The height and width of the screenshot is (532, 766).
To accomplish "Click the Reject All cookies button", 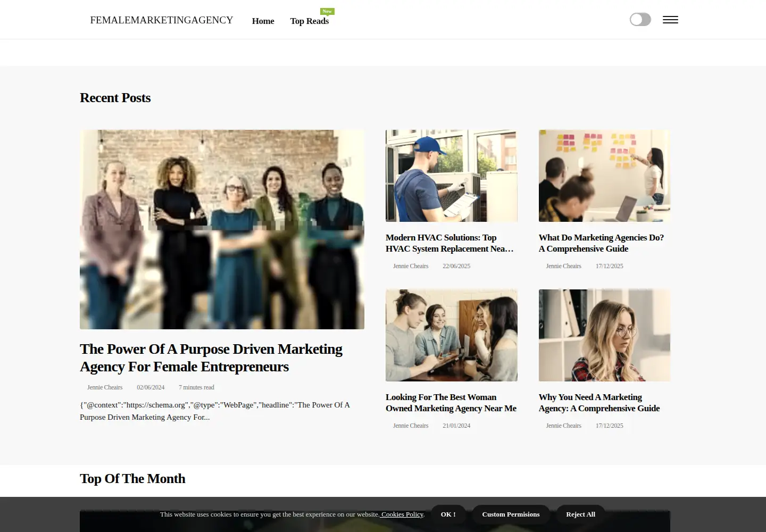I will pyautogui.click(x=580, y=514).
